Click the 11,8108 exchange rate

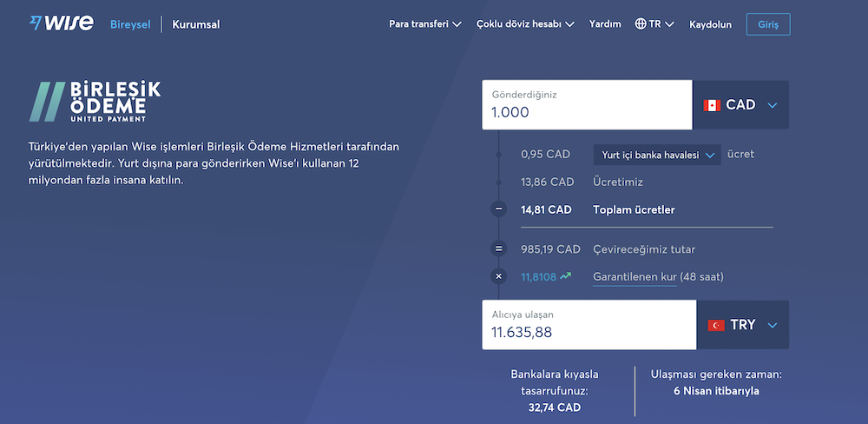(539, 276)
